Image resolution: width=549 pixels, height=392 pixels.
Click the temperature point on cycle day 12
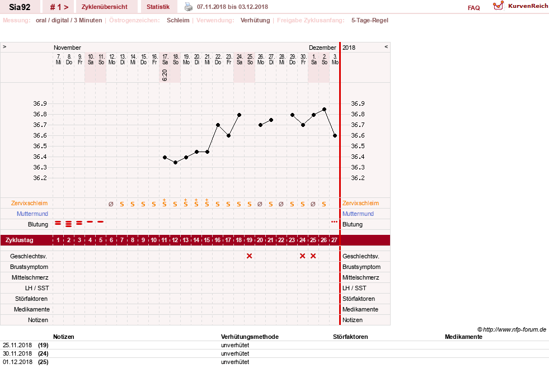(x=175, y=163)
